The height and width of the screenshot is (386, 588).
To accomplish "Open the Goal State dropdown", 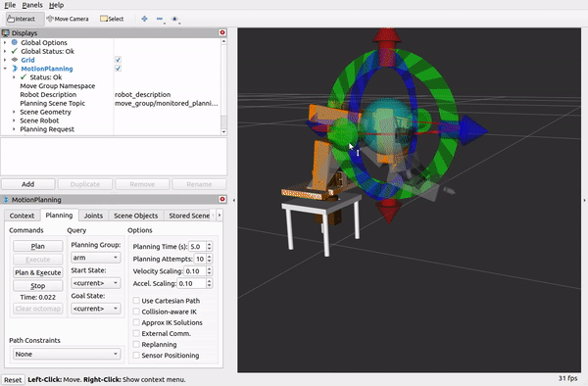I will tap(96, 309).
